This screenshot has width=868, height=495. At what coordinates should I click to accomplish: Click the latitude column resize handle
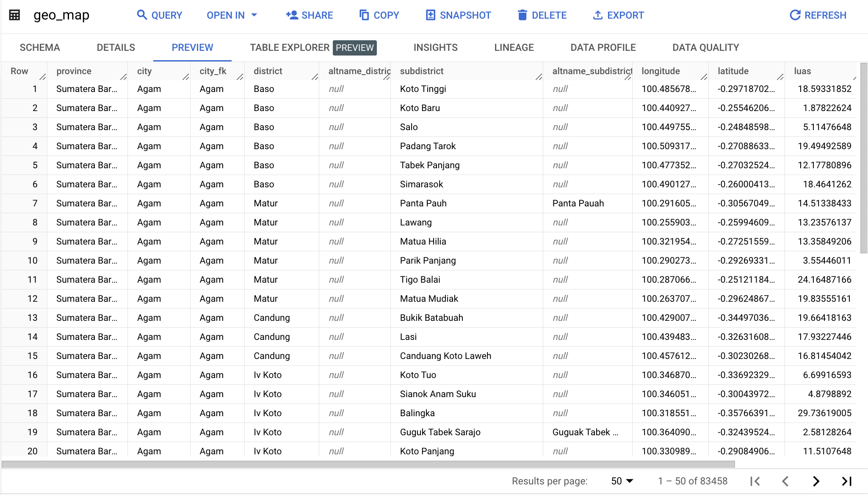pyautogui.click(x=780, y=77)
